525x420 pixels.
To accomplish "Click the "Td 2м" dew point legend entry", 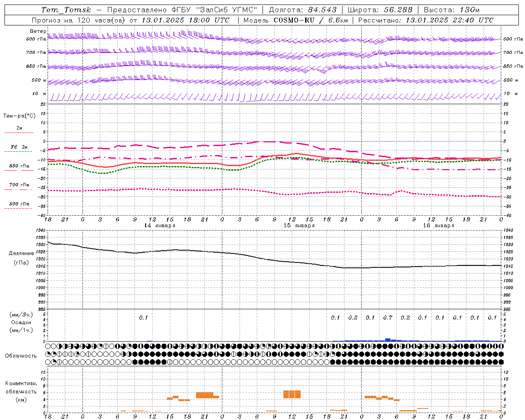I will point(19,147).
